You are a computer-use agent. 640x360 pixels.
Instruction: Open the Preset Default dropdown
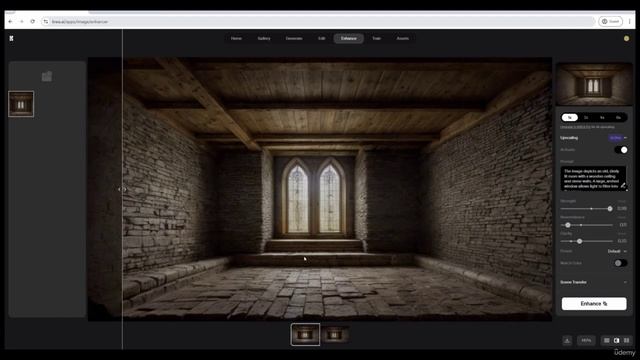point(617,251)
